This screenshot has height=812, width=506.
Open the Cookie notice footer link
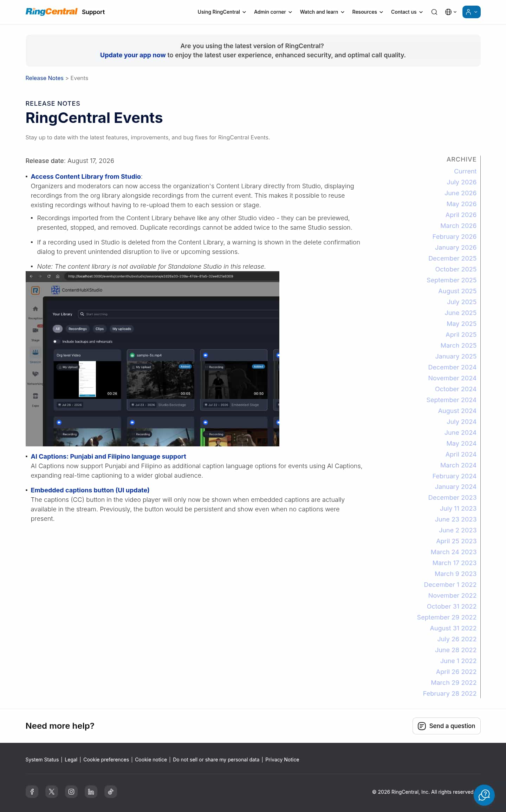click(151, 760)
